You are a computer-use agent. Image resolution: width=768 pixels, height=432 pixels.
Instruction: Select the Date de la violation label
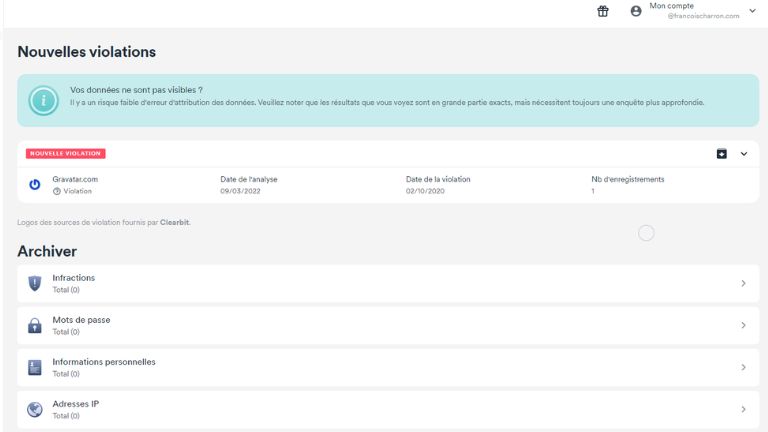coord(438,179)
